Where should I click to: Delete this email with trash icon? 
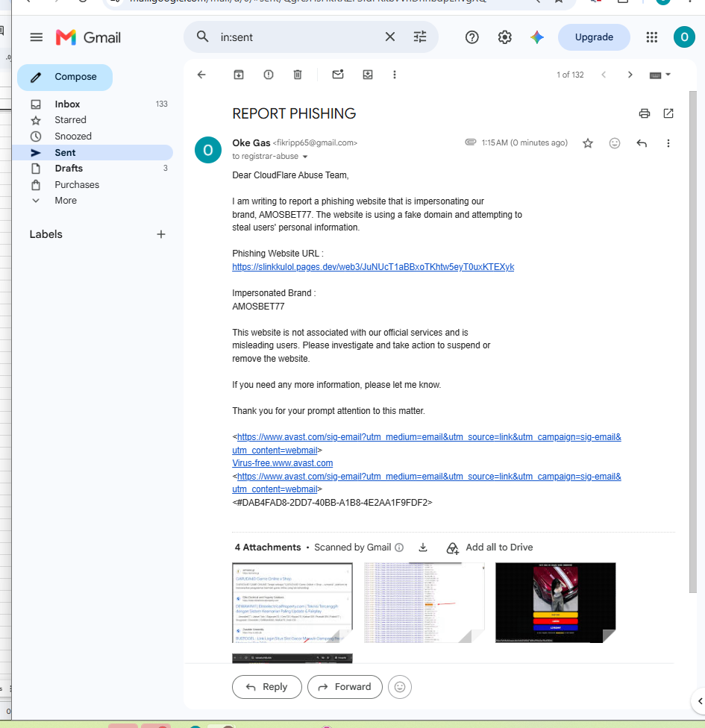point(298,75)
